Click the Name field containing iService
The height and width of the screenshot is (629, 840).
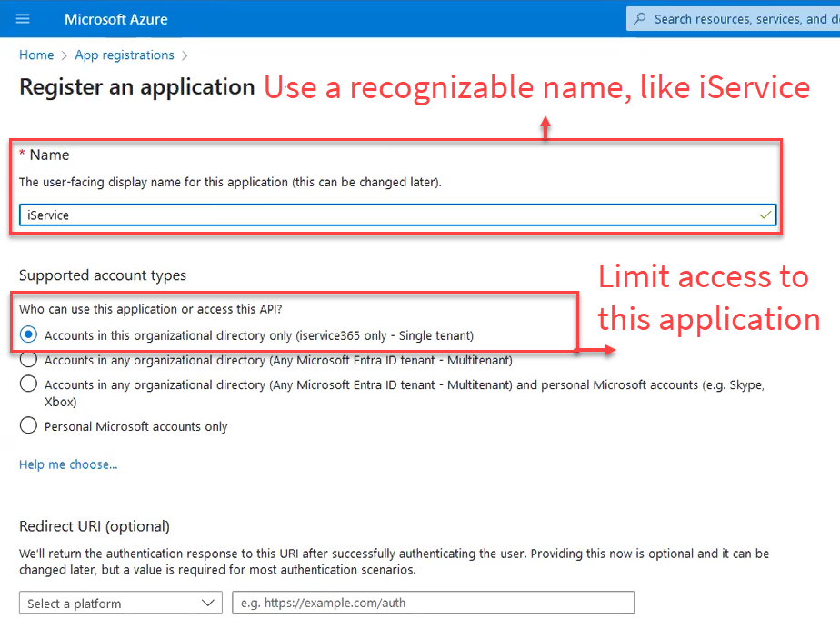(397, 215)
